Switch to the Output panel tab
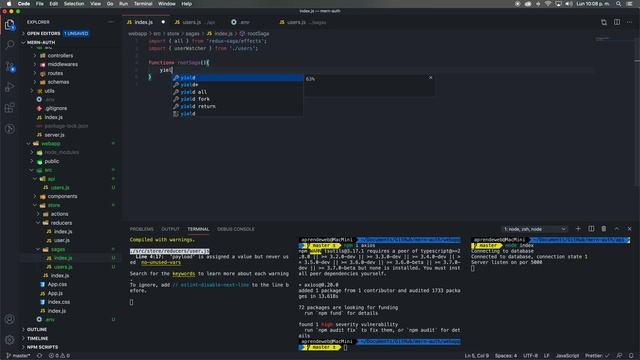640x360 pixels. tap(170, 229)
